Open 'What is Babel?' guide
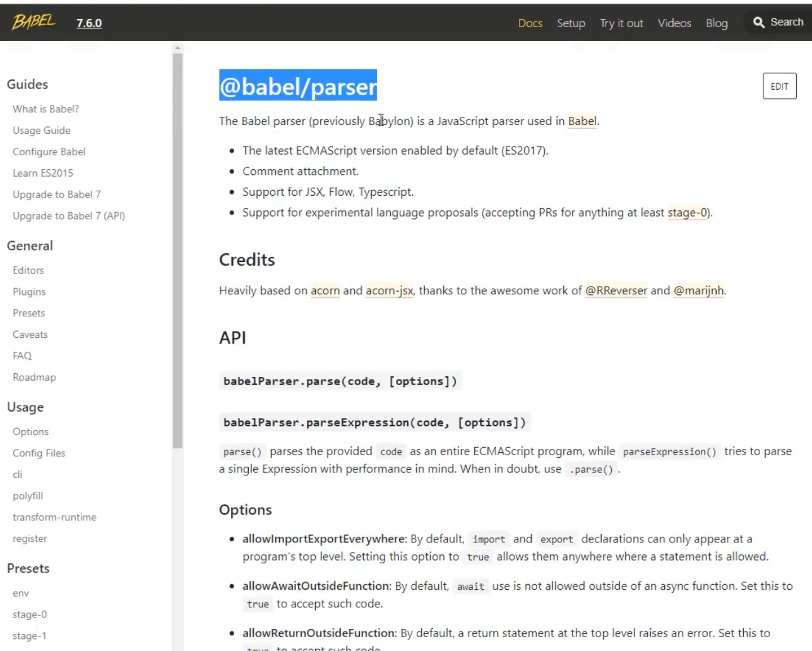The height and width of the screenshot is (651, 812). pyautogui.click(x=46, y=109)
